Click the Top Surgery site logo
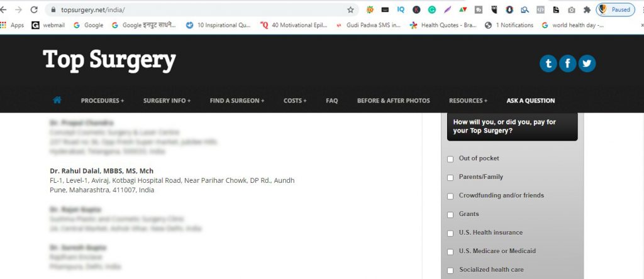644x279 pixels. coord(109,60)
